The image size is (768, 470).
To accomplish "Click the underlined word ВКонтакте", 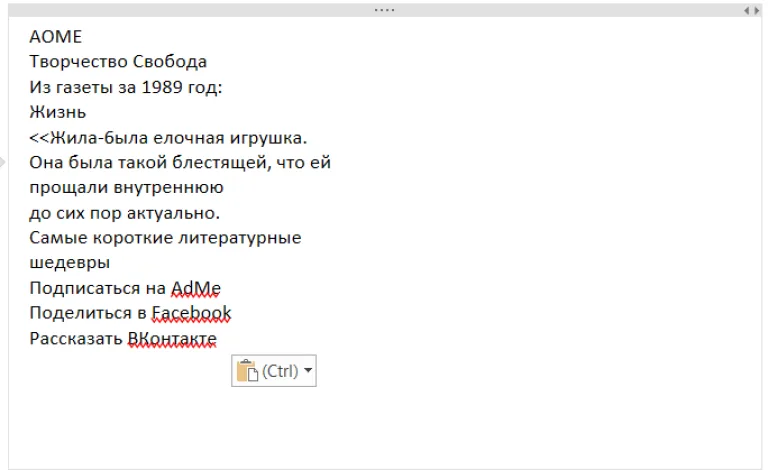I will coord(172,338).
